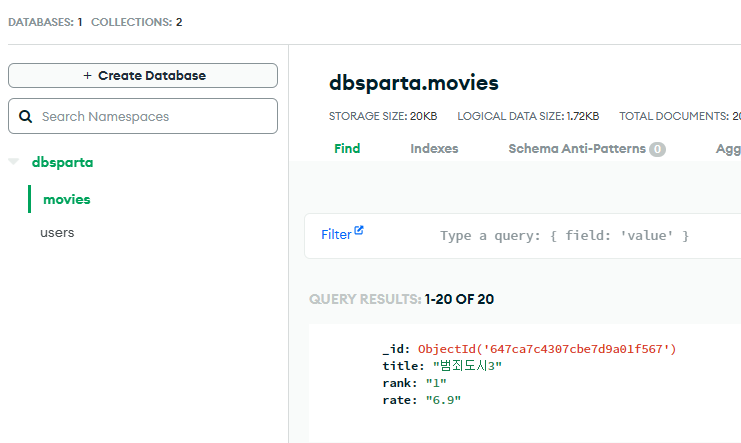Image resolution: width=741 pixels, height=443 pixels.
Task: Click the title value "범죄도시3"
Action: pos(467,366)
